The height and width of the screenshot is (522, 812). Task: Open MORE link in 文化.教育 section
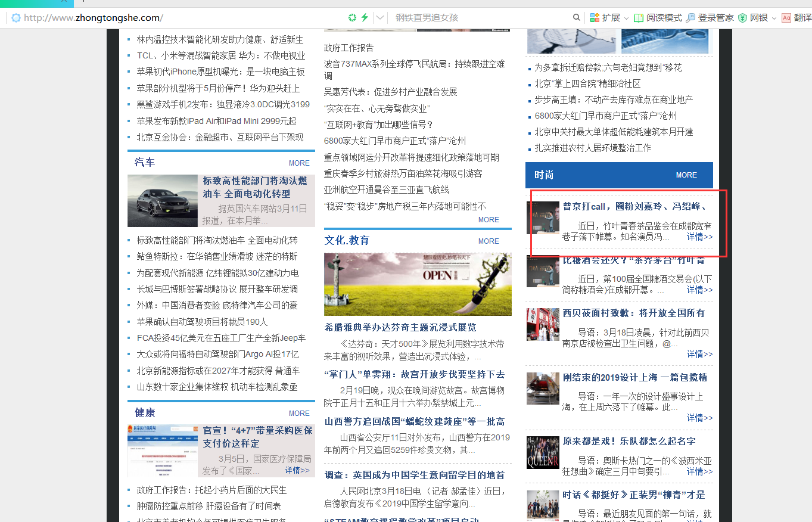coord(489,241)
